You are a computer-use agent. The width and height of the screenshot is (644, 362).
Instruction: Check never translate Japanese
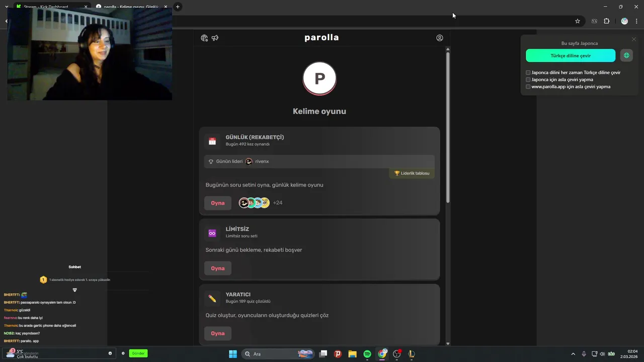pos(528,79)
